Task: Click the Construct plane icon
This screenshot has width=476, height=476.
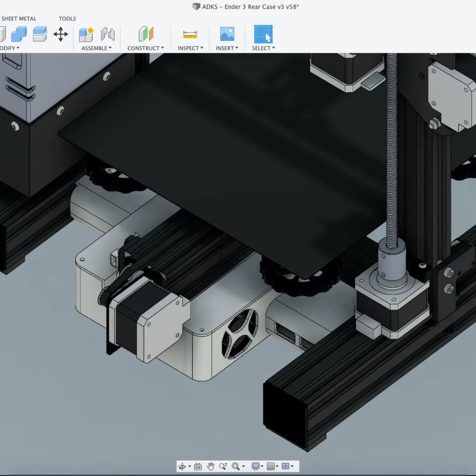Action: point(145,34)
